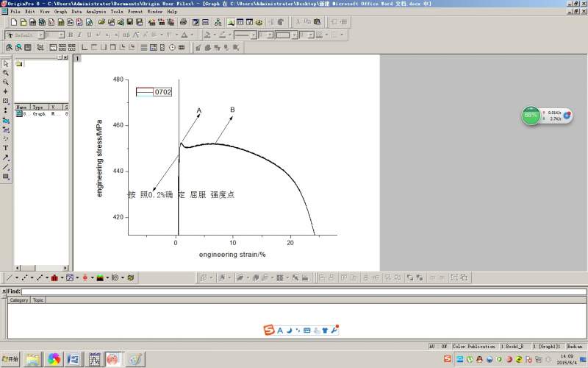Viewport: 588px width, 368px height.
Task: Open the font size dropdown
Action: pos(62,35)
